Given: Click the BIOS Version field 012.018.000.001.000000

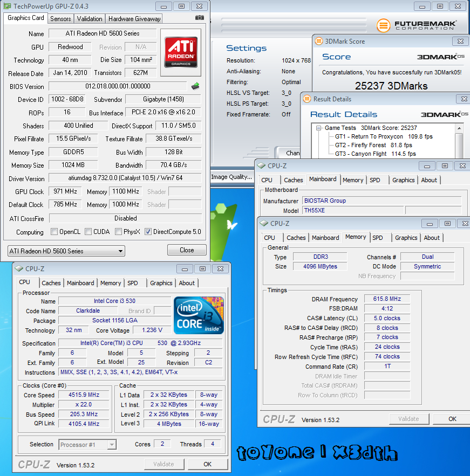Looking at the screenshot, I should (118, 86).
